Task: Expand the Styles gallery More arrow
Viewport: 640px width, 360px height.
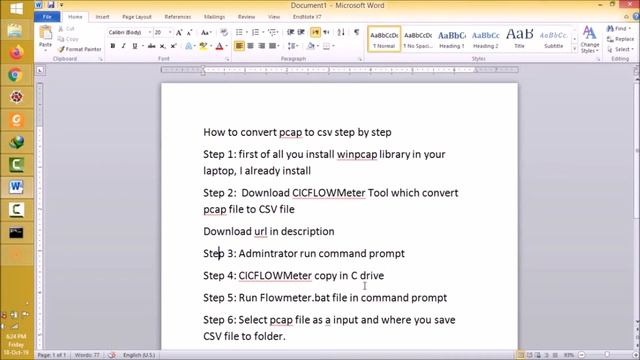Action: 575,49
